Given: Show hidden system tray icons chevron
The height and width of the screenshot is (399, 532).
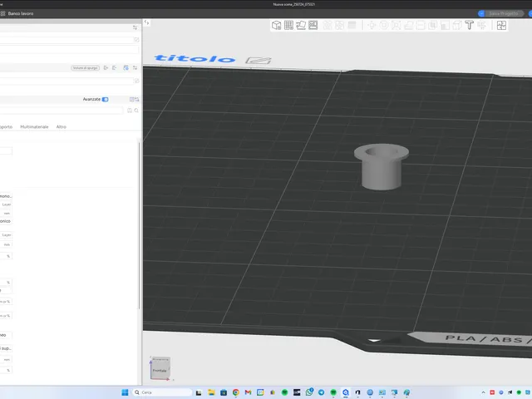Looking at the screenshot, I should pyautogui.click(x=484, y=392).
